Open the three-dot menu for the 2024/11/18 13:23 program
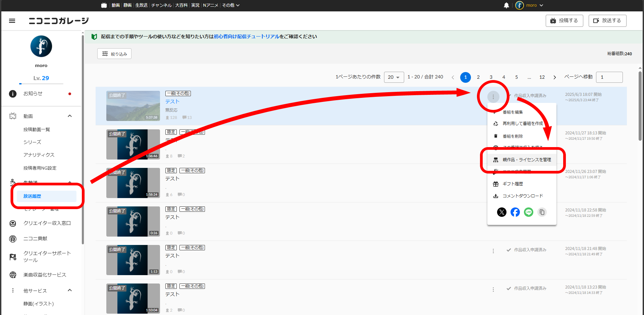The height and width of the screenshot is (315, 644). (493, 289)
